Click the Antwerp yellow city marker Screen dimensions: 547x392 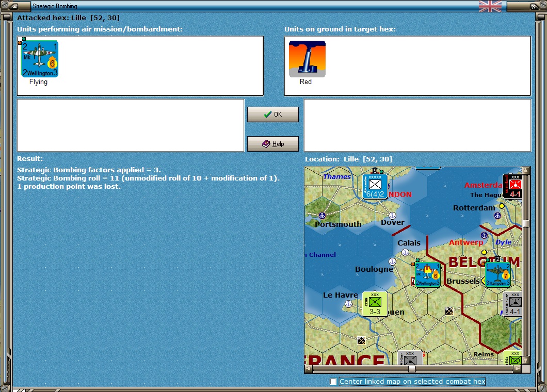[x=484, y=252]
